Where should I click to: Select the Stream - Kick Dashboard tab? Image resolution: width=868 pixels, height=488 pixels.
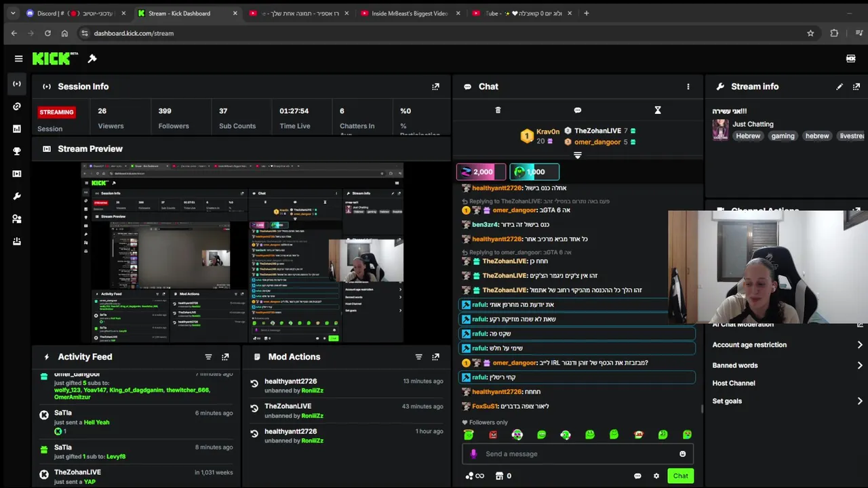[187, 13]
